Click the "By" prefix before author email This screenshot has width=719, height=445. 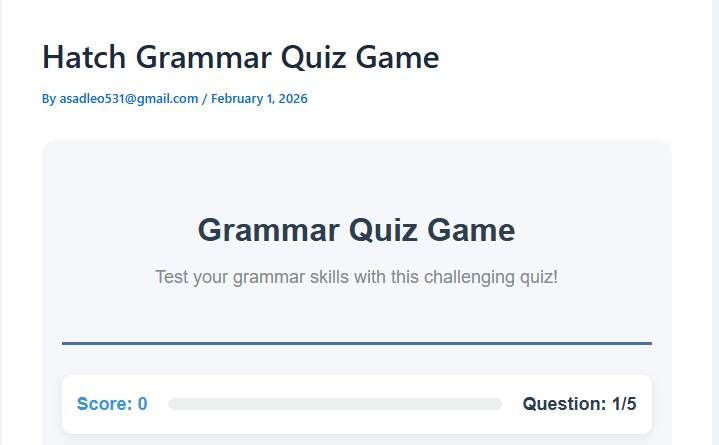click(x=49, y=99)
